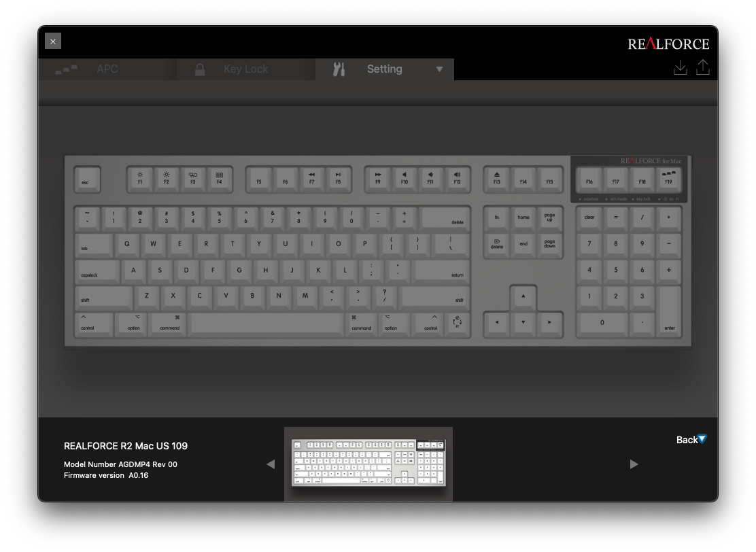Click the F16 key
This screenshot has width=756, height=552.
(589, 179)
